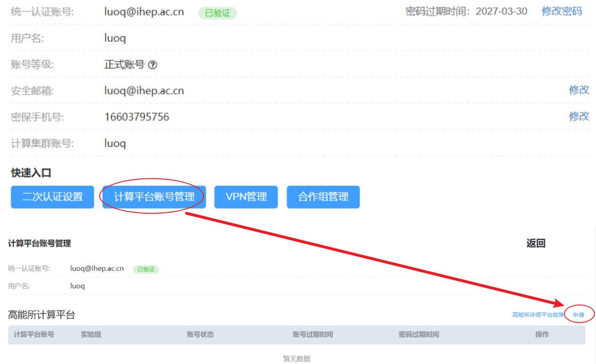Click the 密码过期时间 column header
The width and height of the screenshot is (596, 364).
click(x=419, y=334)
